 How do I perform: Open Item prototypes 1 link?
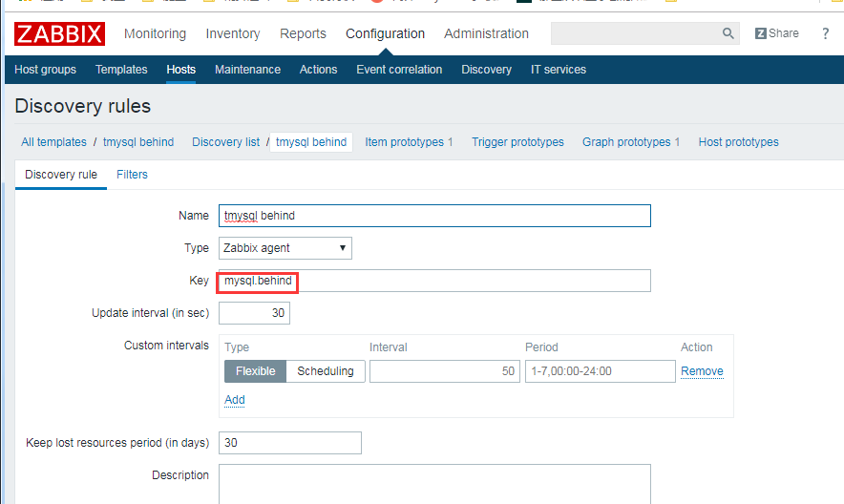tap(409, 142)
